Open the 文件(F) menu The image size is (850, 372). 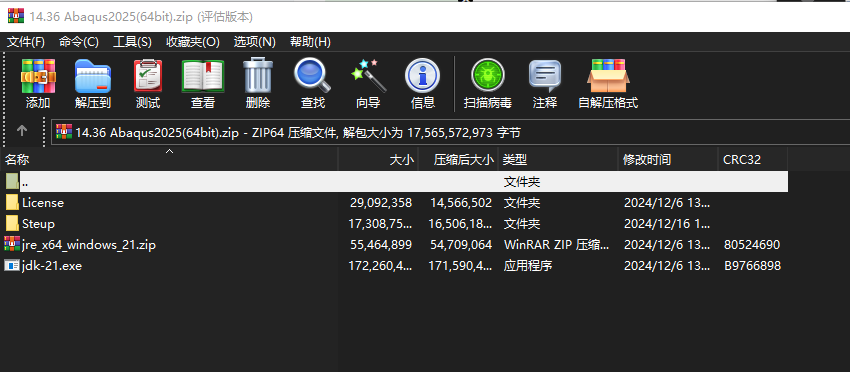pyautogui.click(x=25, y=42)
